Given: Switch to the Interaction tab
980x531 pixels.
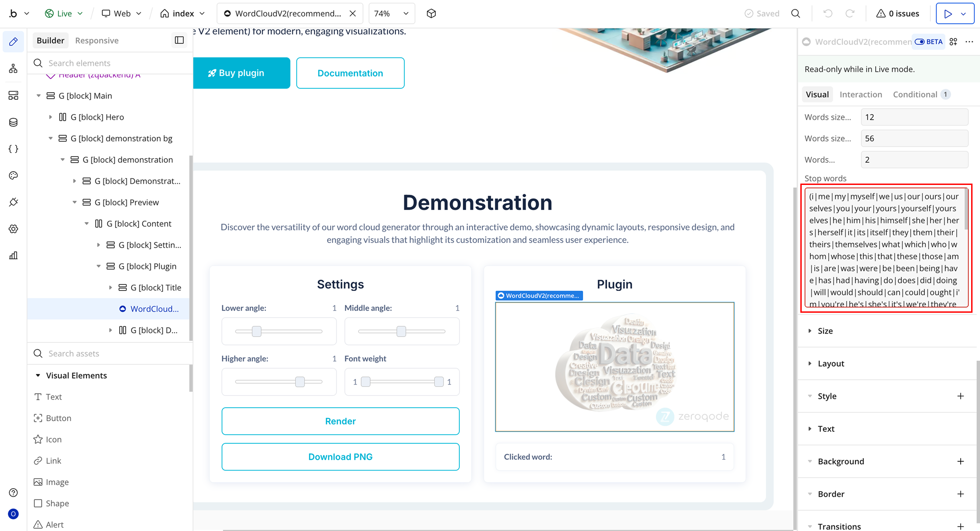Looking at the screenshot, I should pyautogui.click(x=861, y=94).
